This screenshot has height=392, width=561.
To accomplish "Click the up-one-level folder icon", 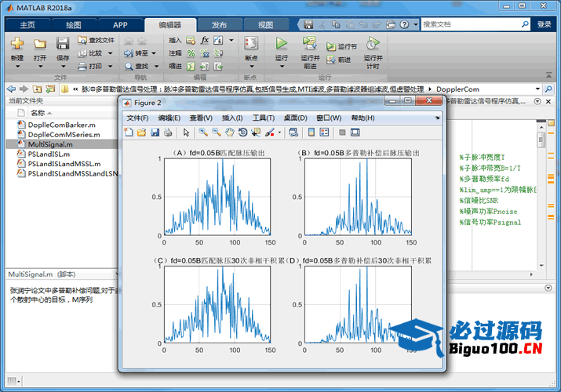I will click(x=37, y=89).
